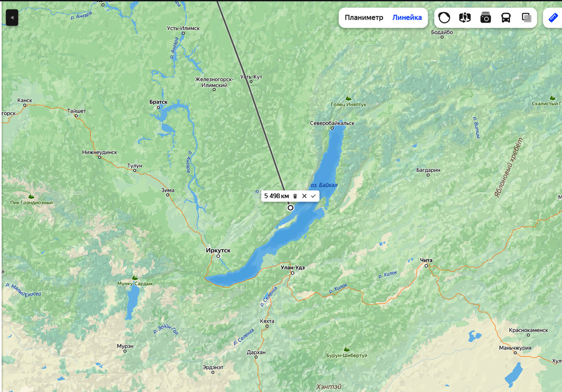Viewport: 562px width, 392px height.
Task: Select Голец Иняптук mountain peak icon
Action: tap(348, 98)
